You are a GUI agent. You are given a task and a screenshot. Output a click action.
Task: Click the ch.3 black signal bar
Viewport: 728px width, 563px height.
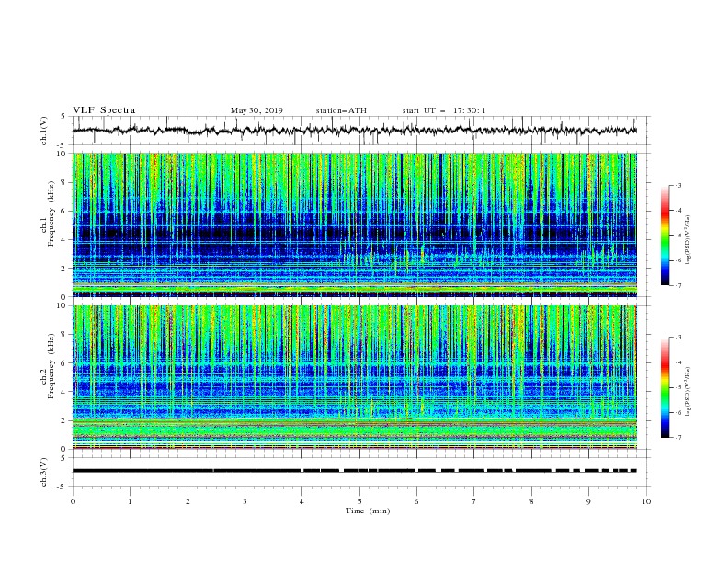pos(355,471)
